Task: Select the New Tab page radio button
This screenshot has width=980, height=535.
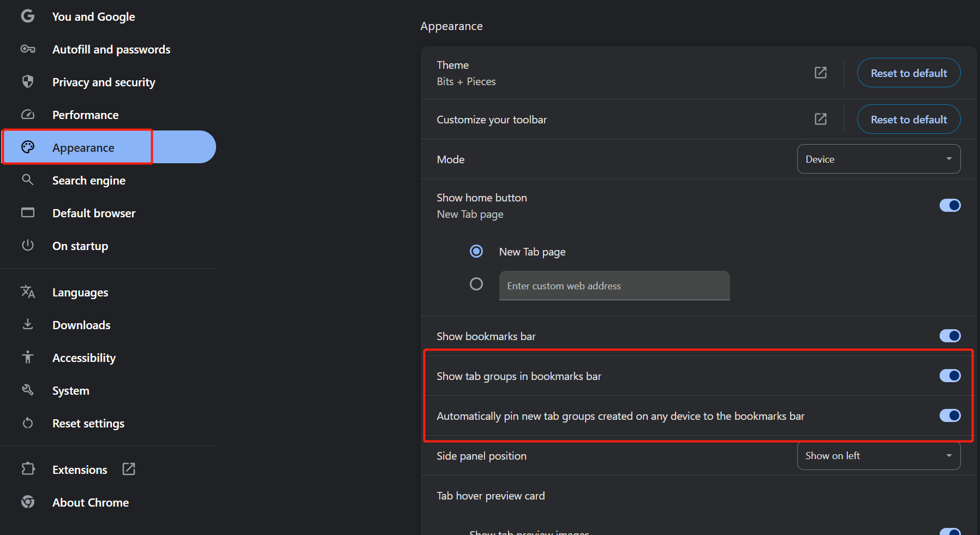Action: click(x=476, y=251)
